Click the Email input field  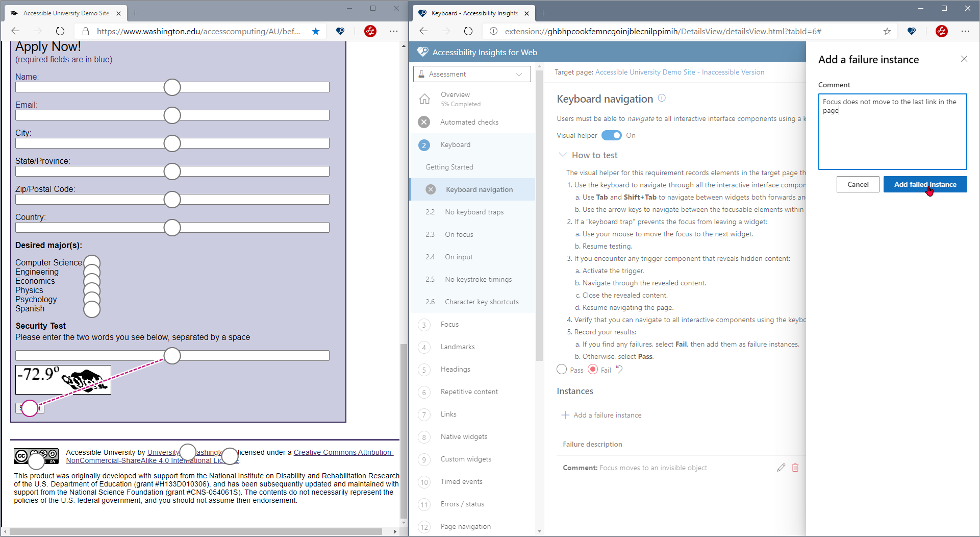click(172, 115)
